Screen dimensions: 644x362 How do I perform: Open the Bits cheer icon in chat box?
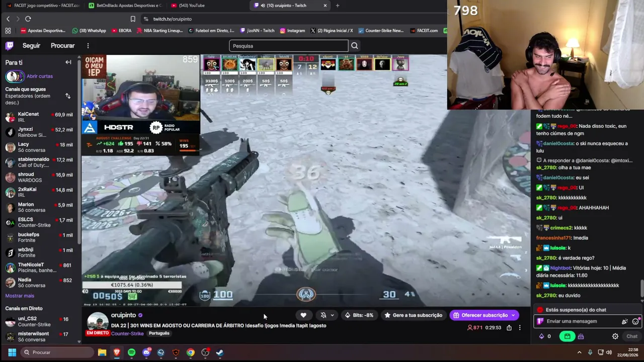(x=625, y=321)
